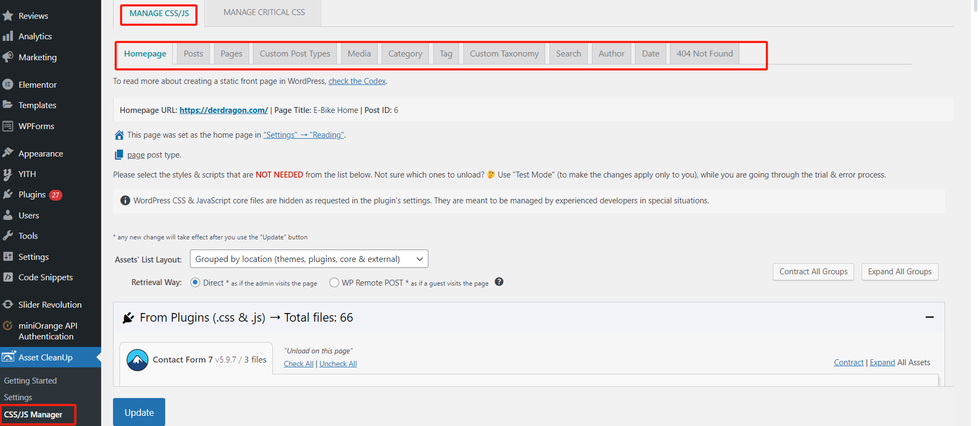980x426 pixels.
Task: Open the 404 Not Found tab
Action: (x=704, y=54)
